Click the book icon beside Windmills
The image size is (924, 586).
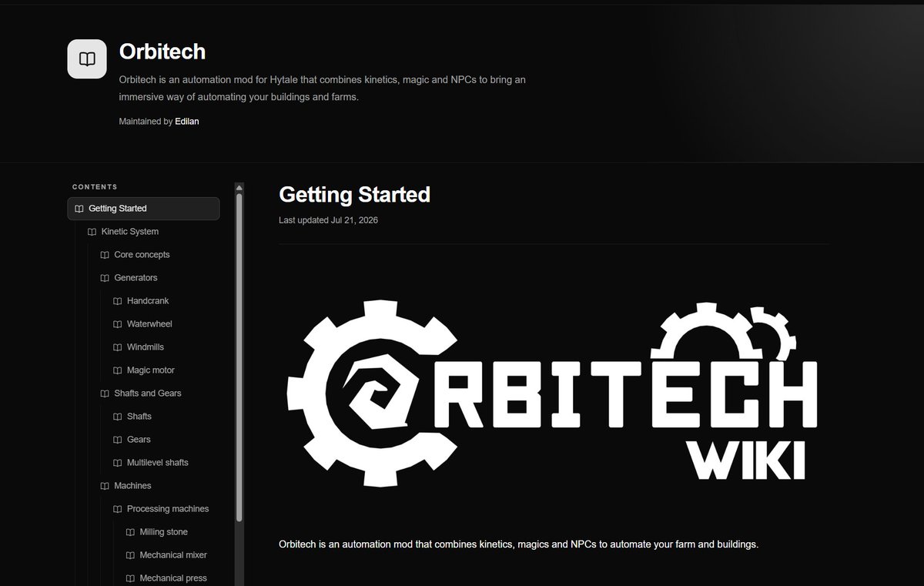coord(118,347)
